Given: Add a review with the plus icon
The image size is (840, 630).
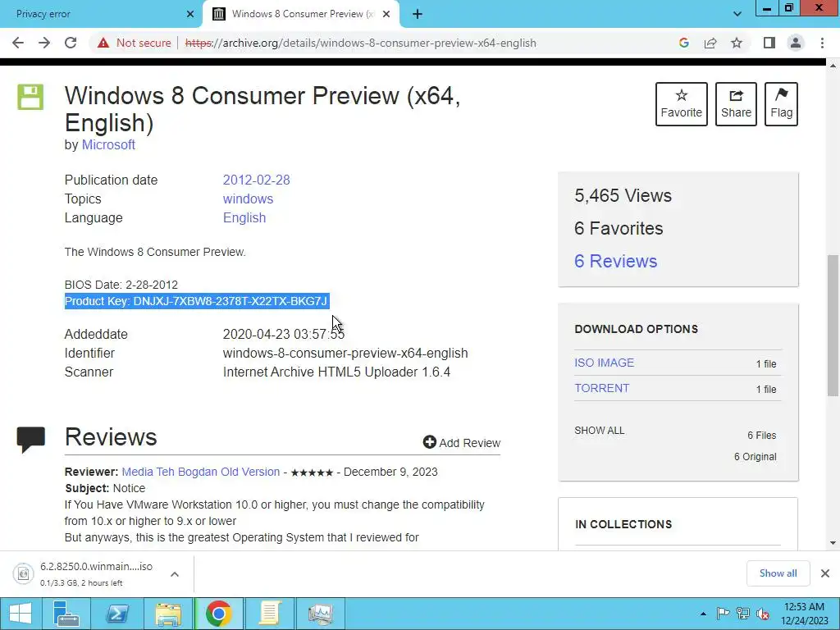Looking at the screenshot, I should [461, 442].
